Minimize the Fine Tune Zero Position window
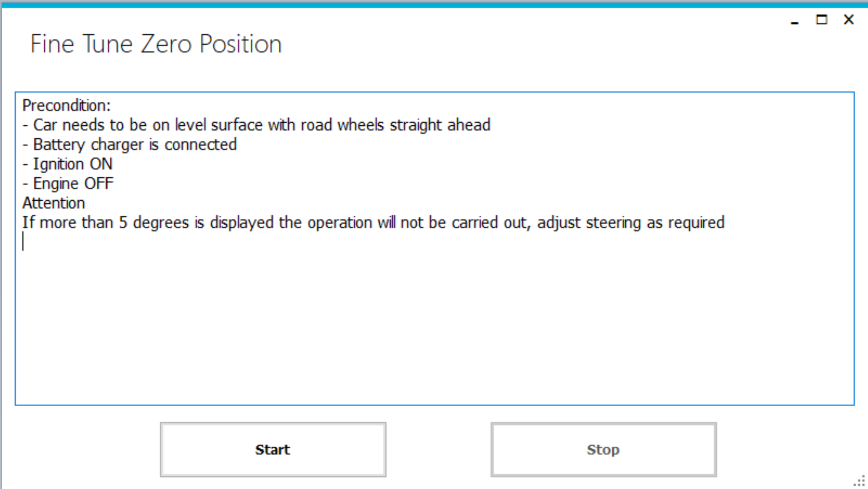868x489 pixels. coord(794,20)
